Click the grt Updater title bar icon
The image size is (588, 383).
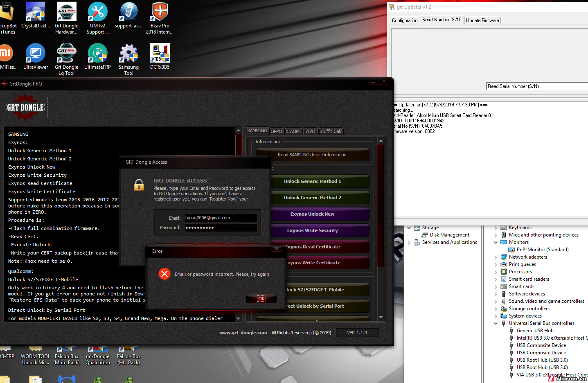point(392,7)
